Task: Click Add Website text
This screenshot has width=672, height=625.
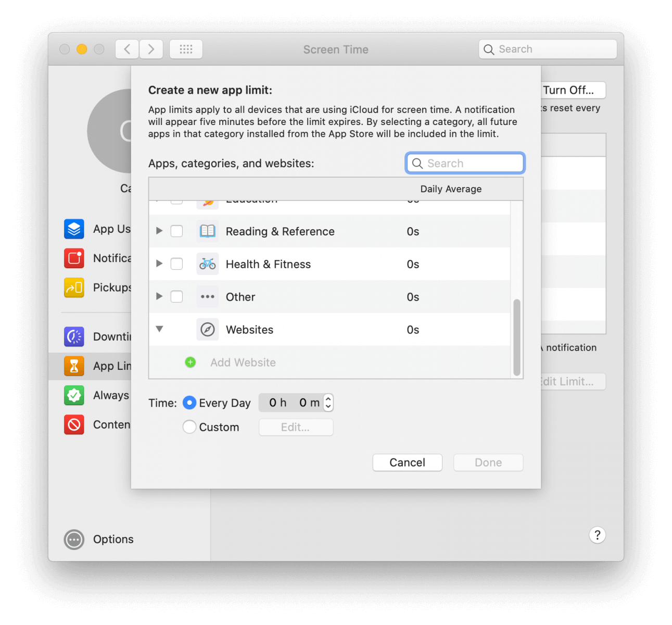Action: (x=243, y=362)
